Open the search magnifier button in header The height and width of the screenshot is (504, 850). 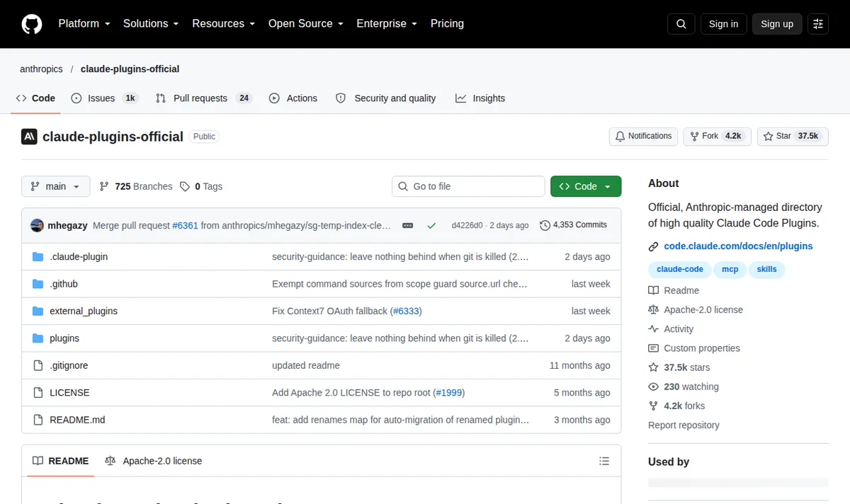(x=681, y=24)
